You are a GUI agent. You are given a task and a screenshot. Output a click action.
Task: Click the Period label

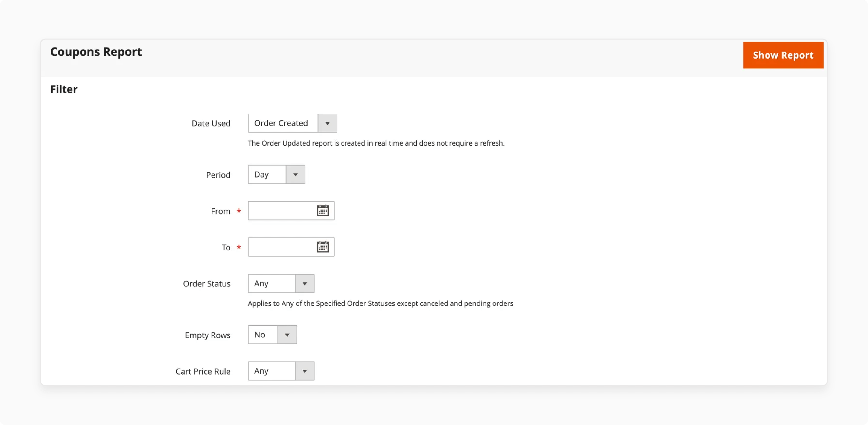pos(218,175)
